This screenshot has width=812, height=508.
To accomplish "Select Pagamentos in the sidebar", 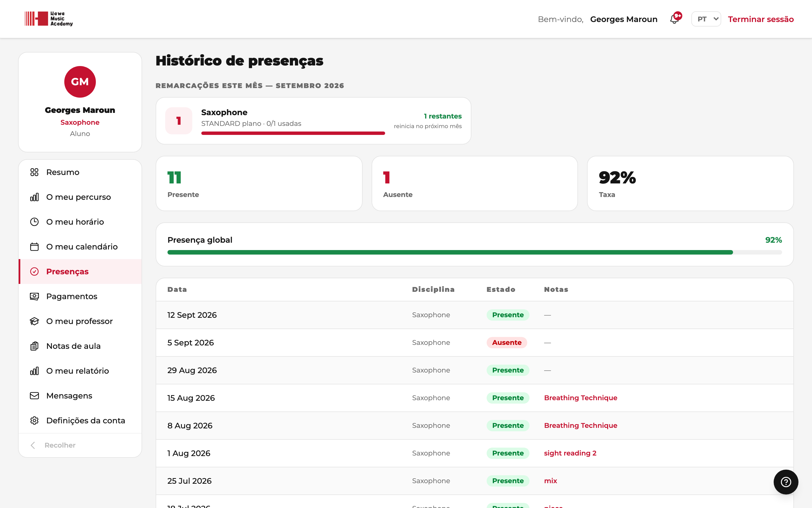I will click(x=80, y=296).
